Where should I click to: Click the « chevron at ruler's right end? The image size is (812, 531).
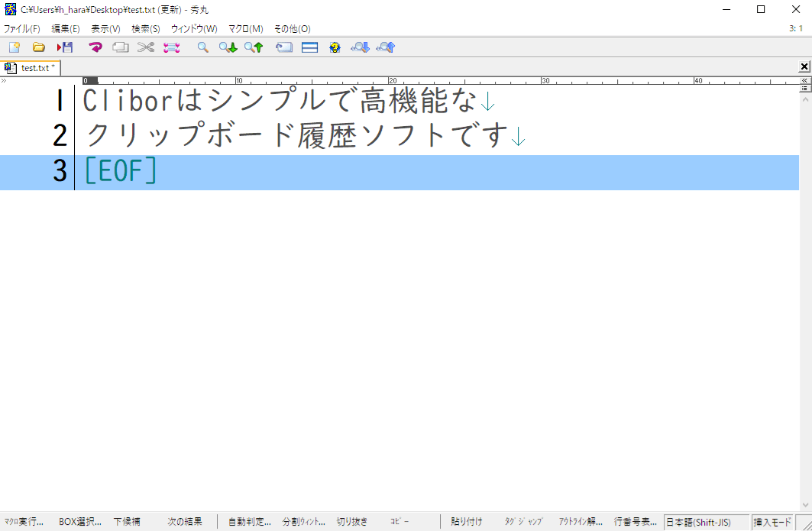[x=805, y=81]
